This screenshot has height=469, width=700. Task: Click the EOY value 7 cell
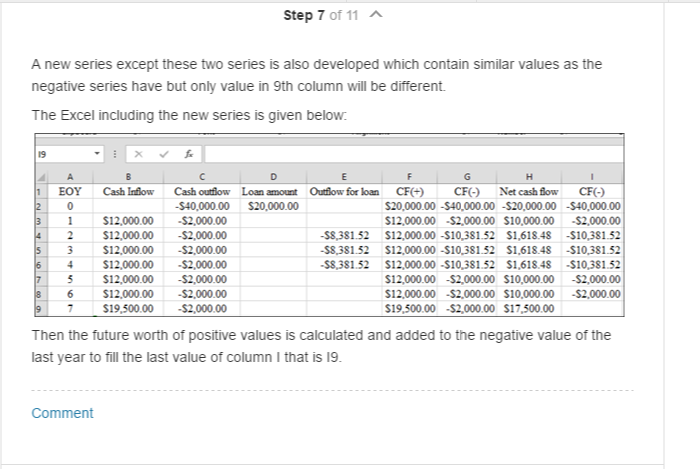pyautogui.click(x=70, y=309)
